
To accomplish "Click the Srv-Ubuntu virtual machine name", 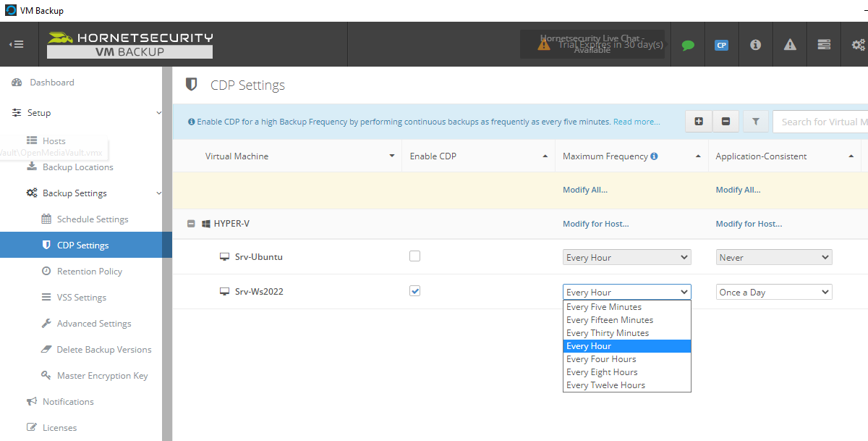I will click(259, 257).
